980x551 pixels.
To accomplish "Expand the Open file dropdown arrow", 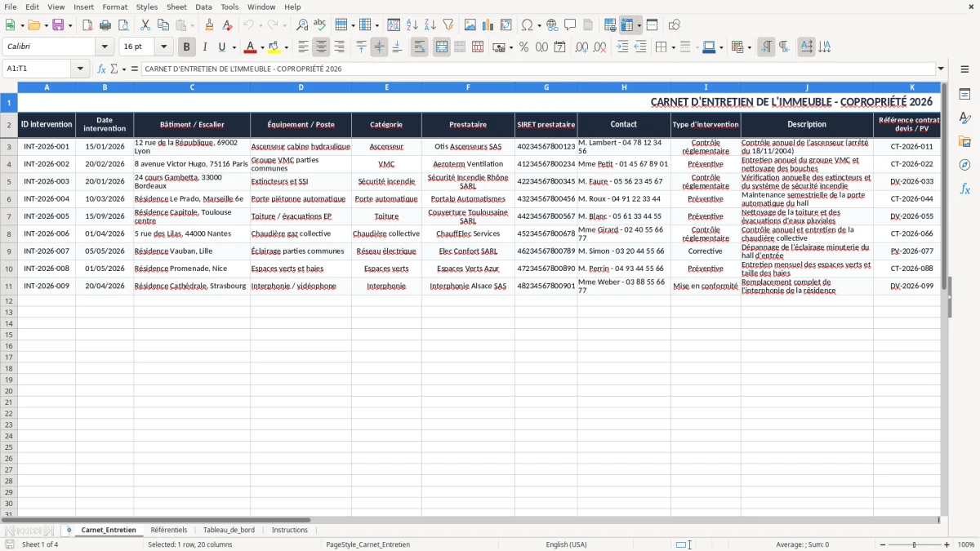I will tap(45, 25).
